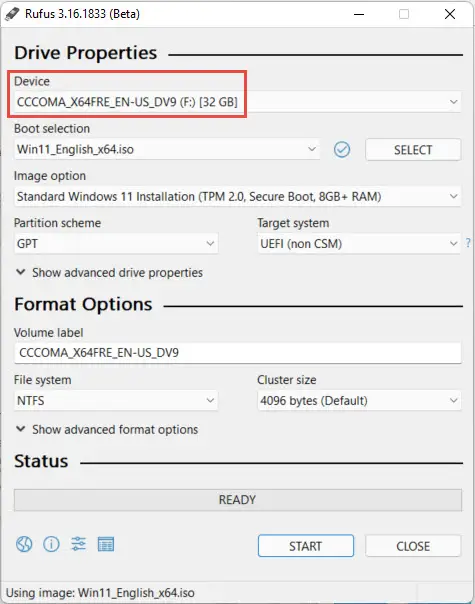The image size is (475, 604).
Task: Click the SELECT button
Action: click(x=413, y=149)
